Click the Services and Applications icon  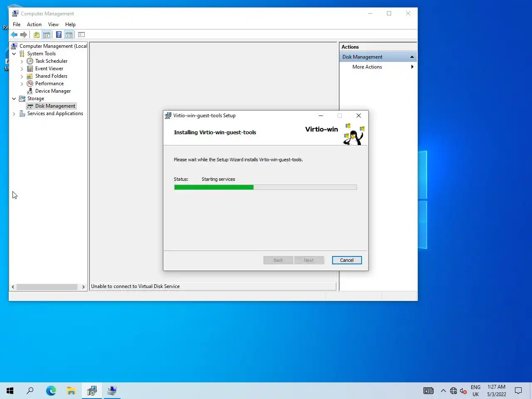22,113
